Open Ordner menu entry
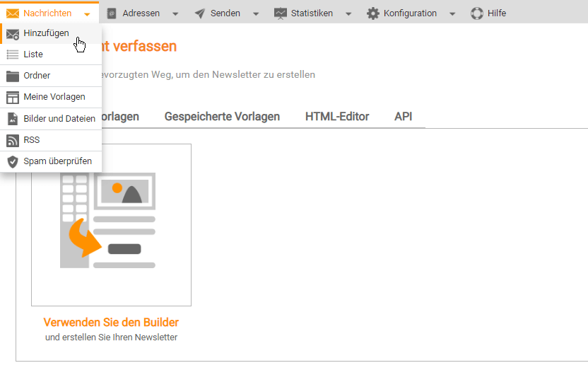588x375 pixels. pyautogui.click(x=37, y=76)
